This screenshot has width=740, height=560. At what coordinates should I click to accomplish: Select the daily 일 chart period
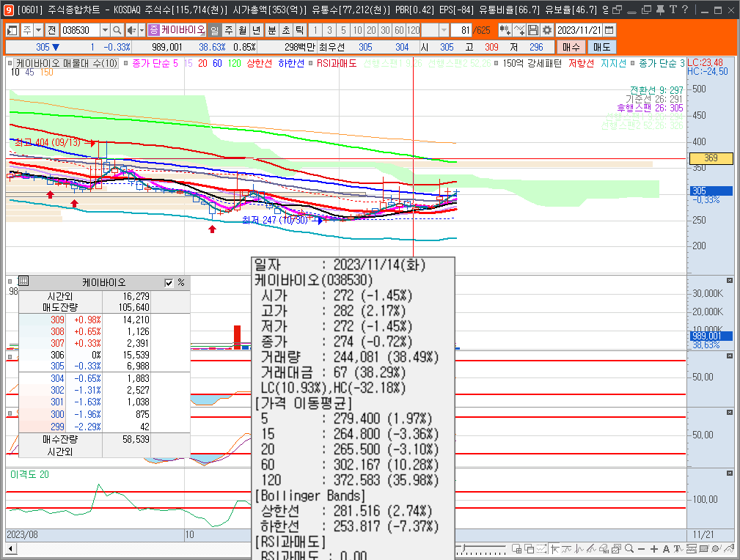click(215, 31)
